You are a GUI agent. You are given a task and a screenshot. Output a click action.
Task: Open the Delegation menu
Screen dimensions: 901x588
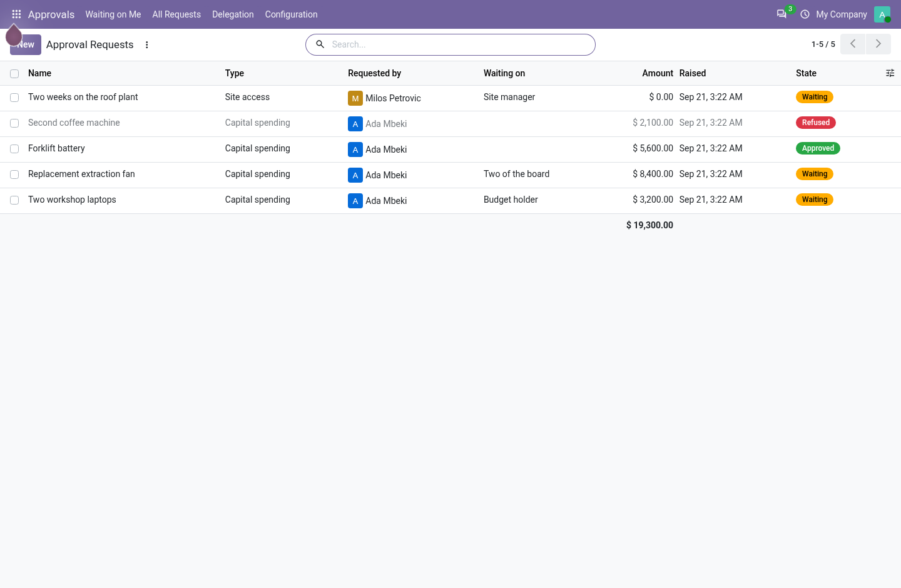pyautogui.click(x=233, y=14)
